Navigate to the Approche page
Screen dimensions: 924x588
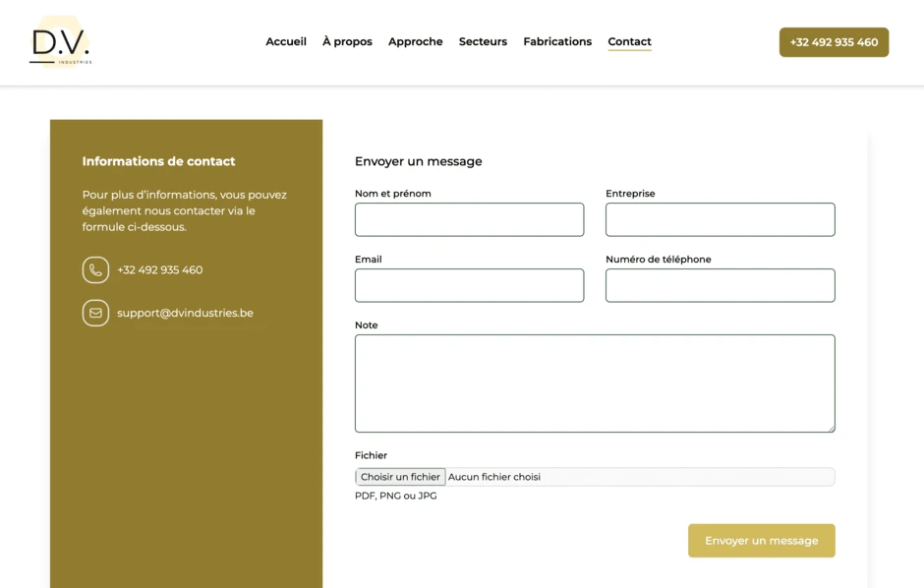[x=415, y=41]
